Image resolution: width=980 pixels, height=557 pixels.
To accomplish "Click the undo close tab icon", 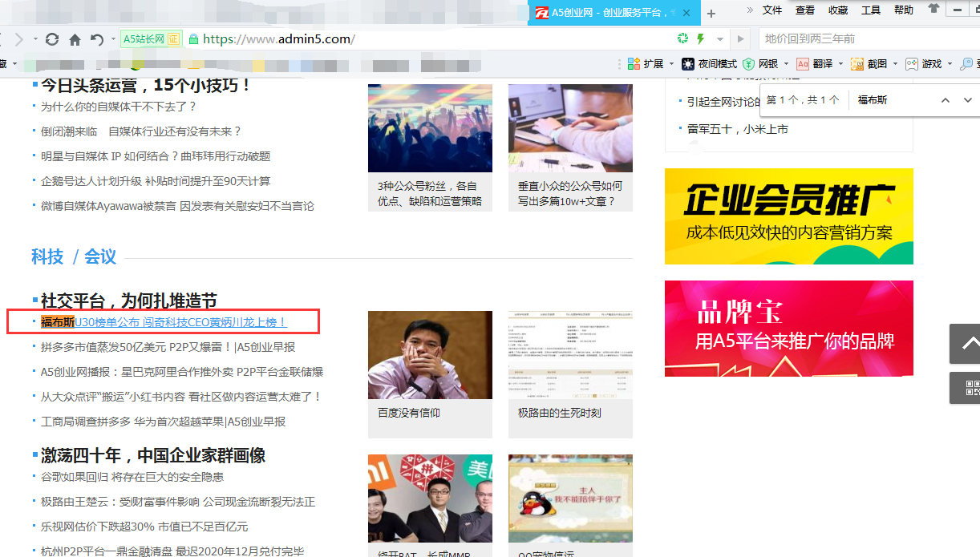I will coord(97,39).
